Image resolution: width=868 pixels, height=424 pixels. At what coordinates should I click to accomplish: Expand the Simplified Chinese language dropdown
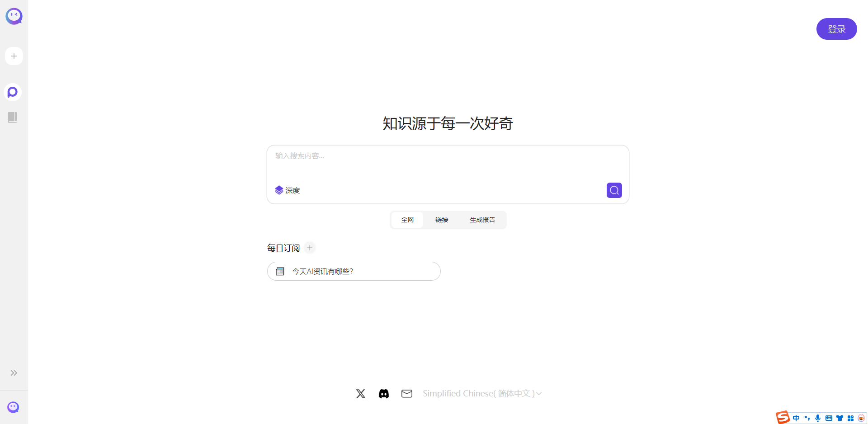click(x=482, y=394)
